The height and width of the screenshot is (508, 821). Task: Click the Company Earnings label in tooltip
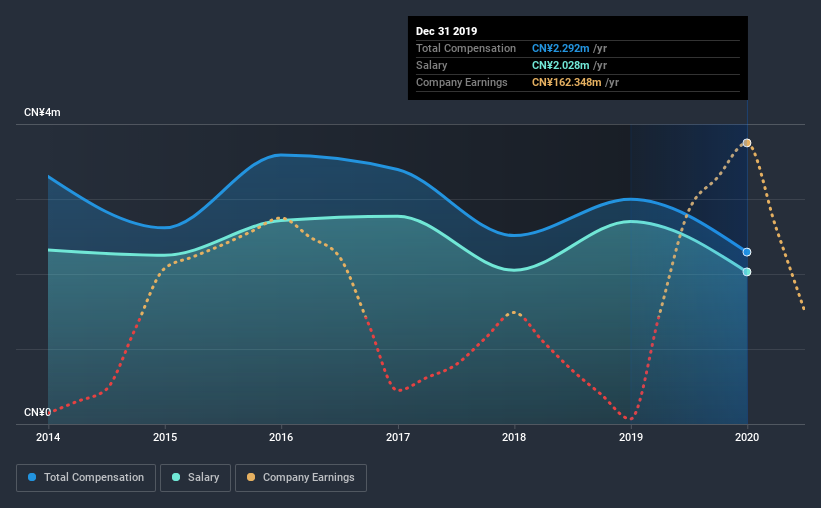(462, 82)
